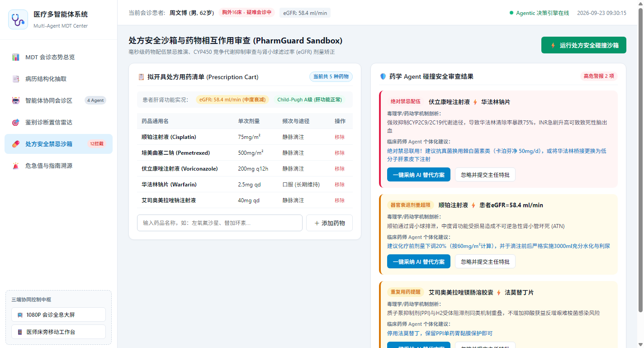
Task: Click the bar chart icon beside MDT 会诊态势总览
Action: click(16, 57)
